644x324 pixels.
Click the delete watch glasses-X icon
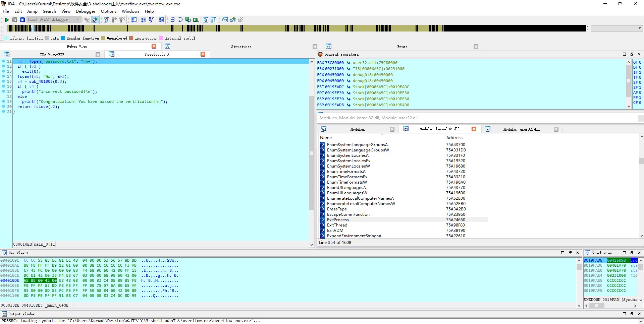click(x=240, y=20)
